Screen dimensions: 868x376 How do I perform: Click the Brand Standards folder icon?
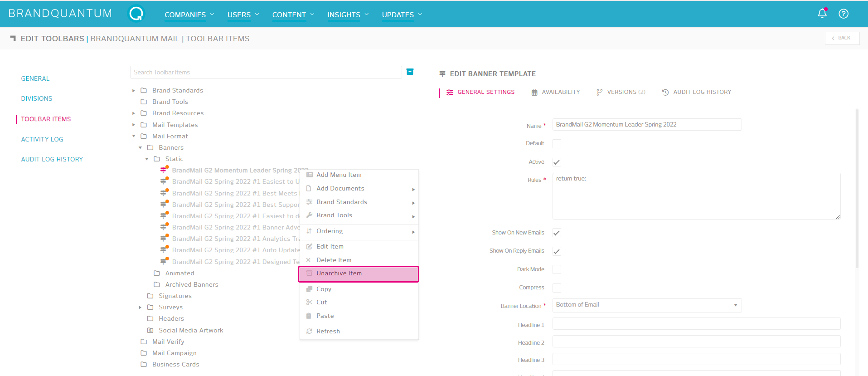pos(144,90)
